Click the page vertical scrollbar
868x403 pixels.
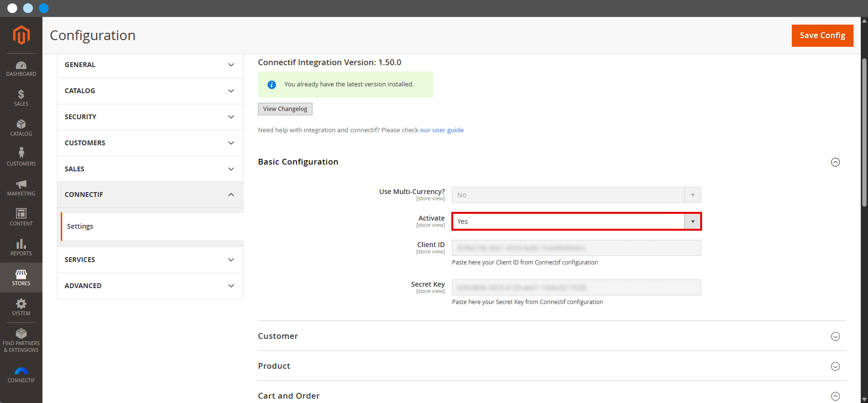pyautogui.click(x=864, y=133)
